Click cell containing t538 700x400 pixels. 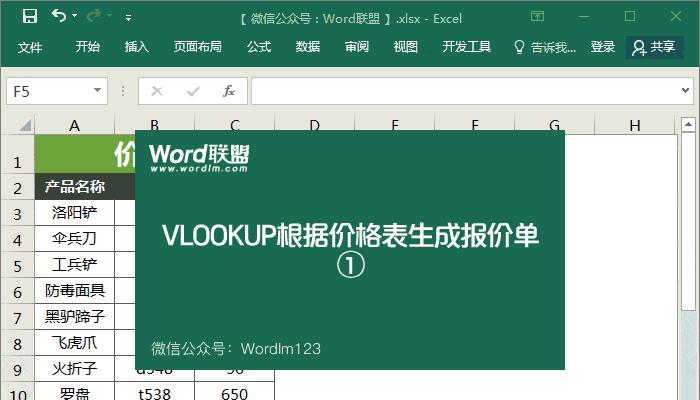pos(154,392)
